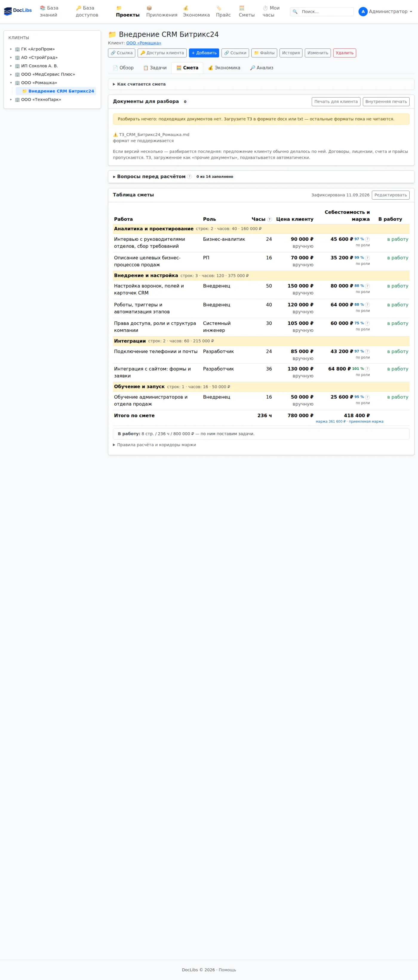Click the warning icon near ТЗ_CRM file
This screenshot has width=418, height=980.
click(x=115, y=135)
